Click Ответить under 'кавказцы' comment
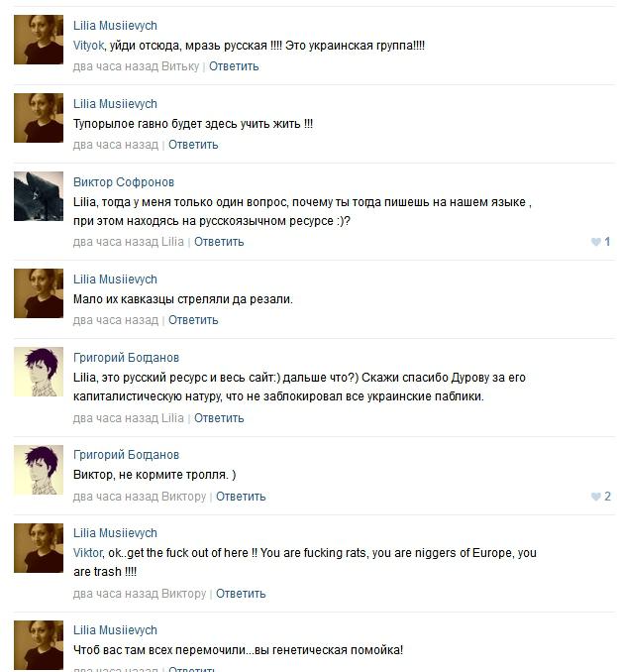 (193, 320)
